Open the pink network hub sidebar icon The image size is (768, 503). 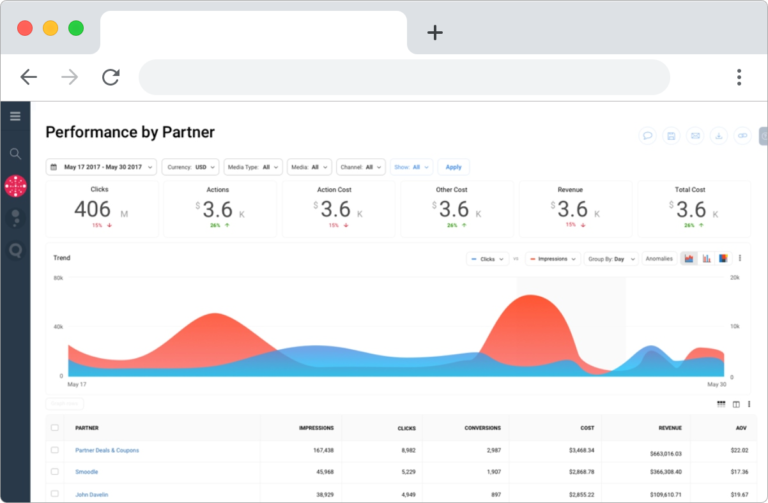tap(16, 186)
